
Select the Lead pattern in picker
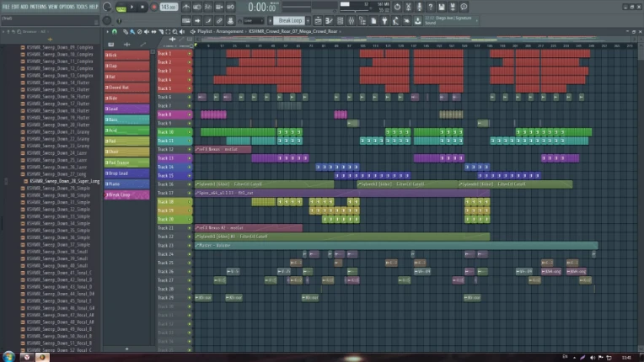pyautogui.click(x=127, y=109)
